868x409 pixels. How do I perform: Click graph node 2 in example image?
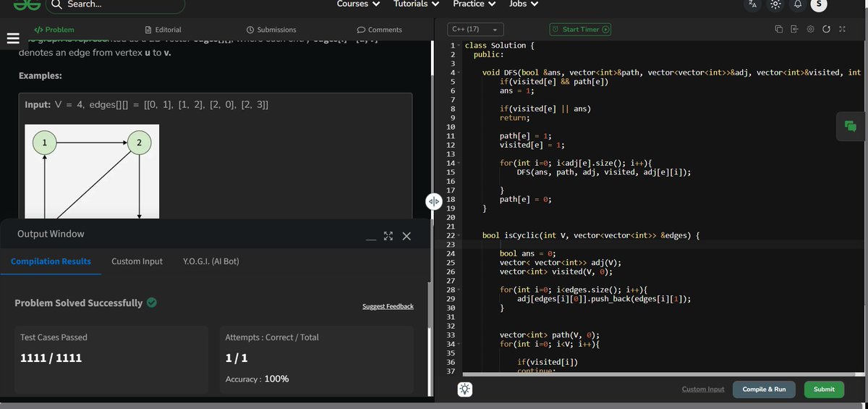[x=139, y=143]
